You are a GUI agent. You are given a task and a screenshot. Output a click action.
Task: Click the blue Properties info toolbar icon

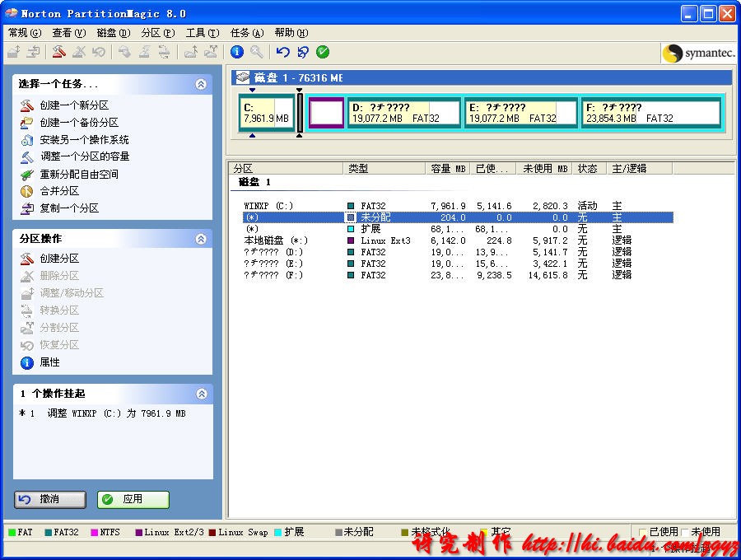point(237,52)
